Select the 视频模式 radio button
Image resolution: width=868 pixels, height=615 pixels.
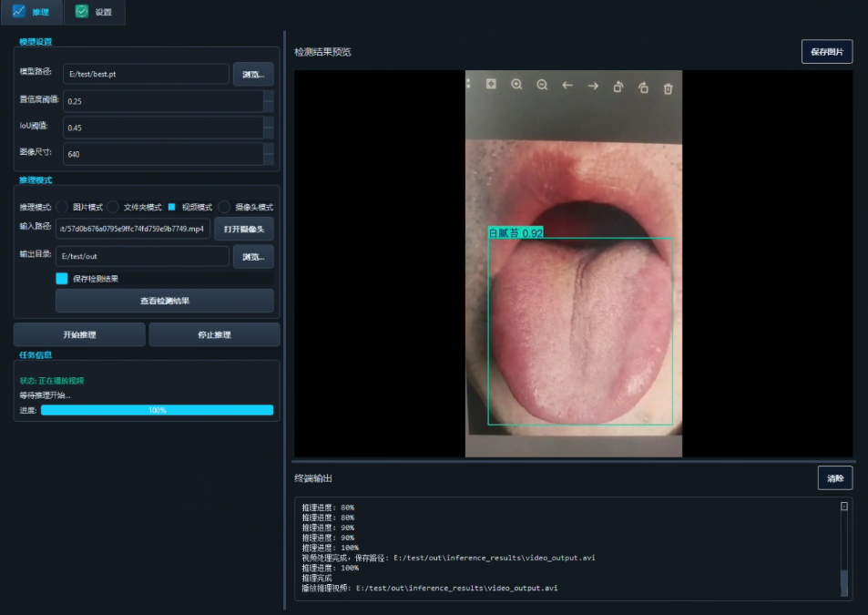(x=171, y=207)
